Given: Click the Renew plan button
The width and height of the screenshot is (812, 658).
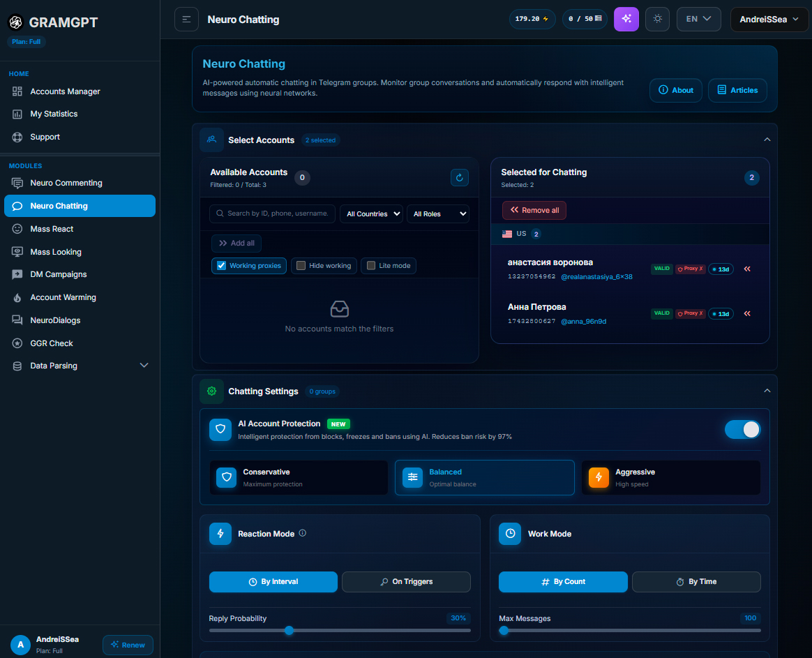Looking at the screenshot, I should [x=128, y=645].
